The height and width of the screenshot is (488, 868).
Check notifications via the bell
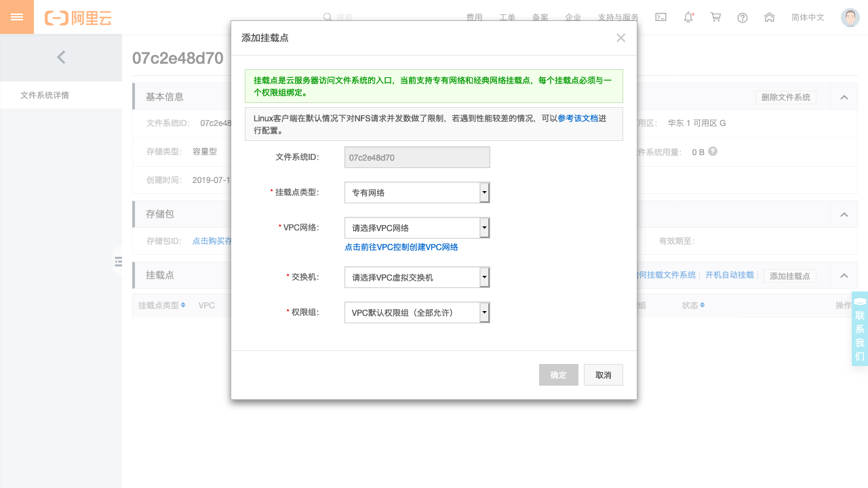pyautogui.click(x=688, y=17)
